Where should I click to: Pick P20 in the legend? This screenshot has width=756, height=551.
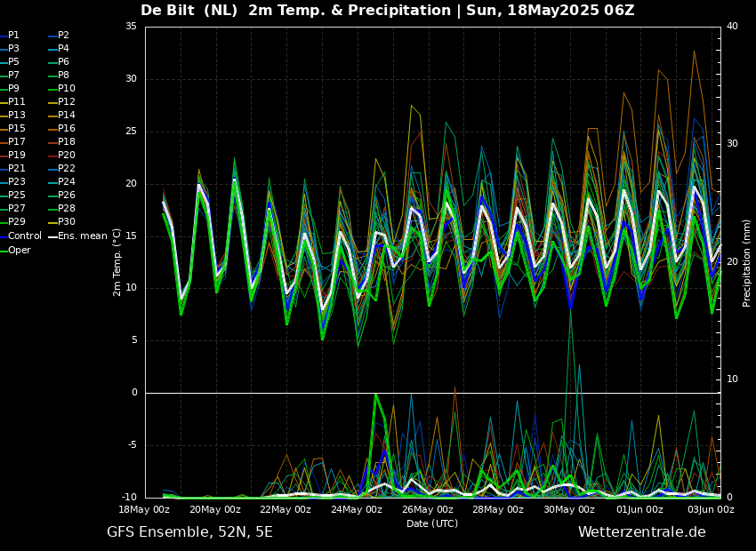pos(61,156)
